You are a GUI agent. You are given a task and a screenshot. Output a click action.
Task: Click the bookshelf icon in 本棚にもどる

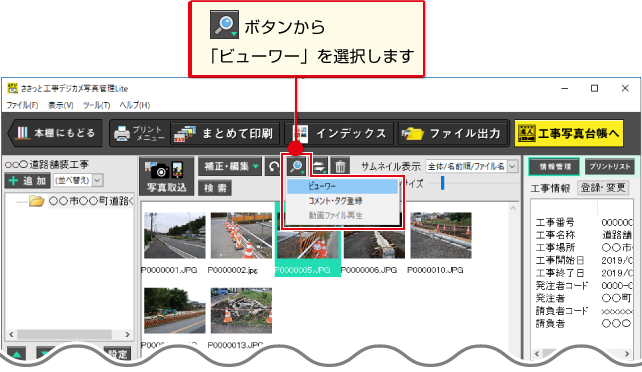click(x=23, y=133)
